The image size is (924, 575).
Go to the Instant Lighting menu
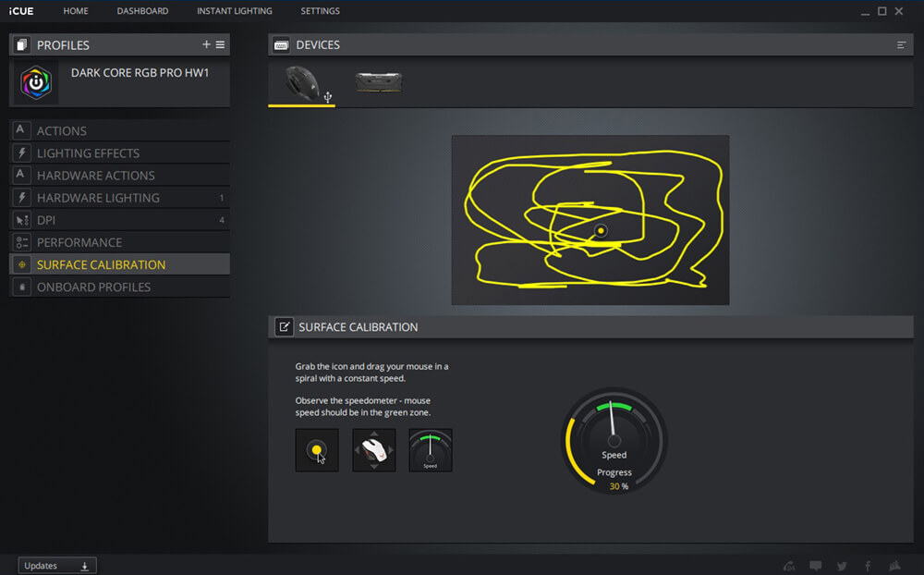coord(234,11)
